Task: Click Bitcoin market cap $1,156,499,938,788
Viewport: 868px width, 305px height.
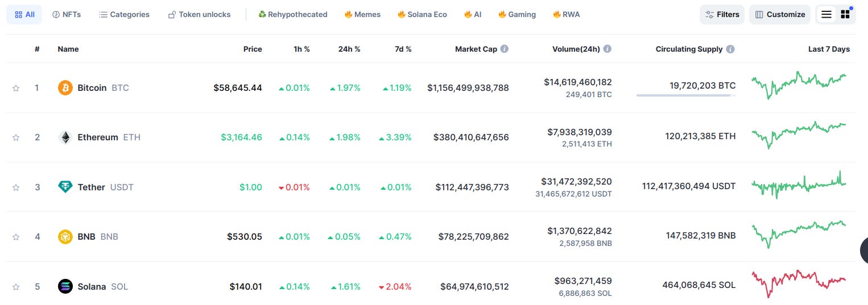Action: point(468,87)
